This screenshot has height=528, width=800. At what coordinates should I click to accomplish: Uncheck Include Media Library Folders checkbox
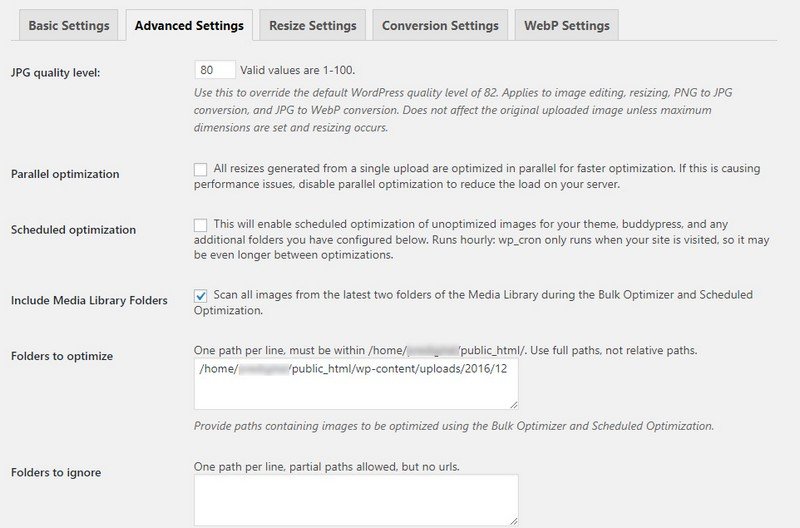201,295
